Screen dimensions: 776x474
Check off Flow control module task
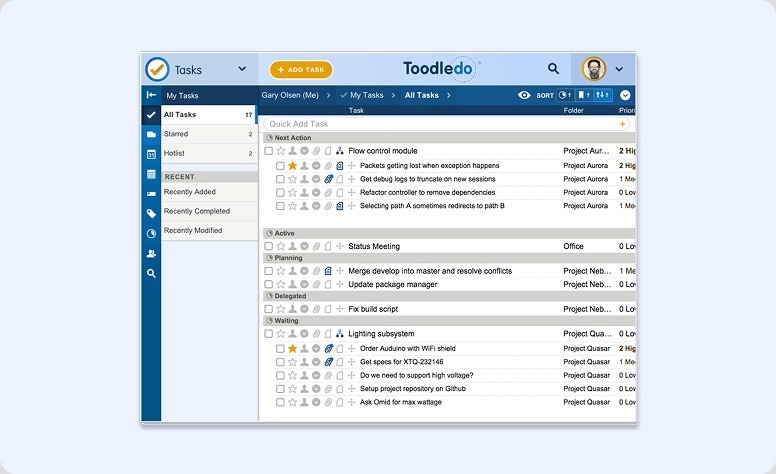(268, 151)
